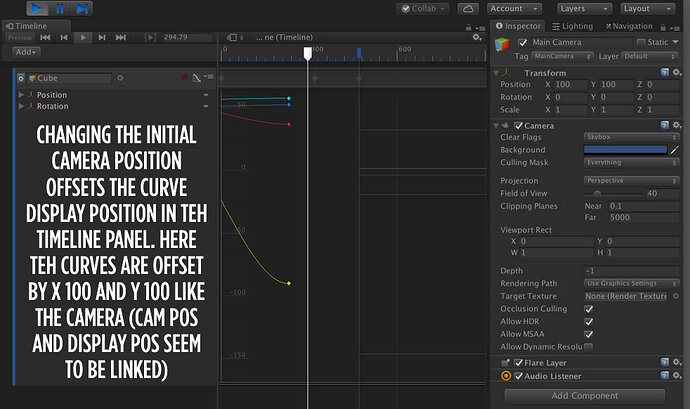This screenshot has width=690, height=409.
Task: Open the Add track dropdown
Action: (x=26, y=52)
